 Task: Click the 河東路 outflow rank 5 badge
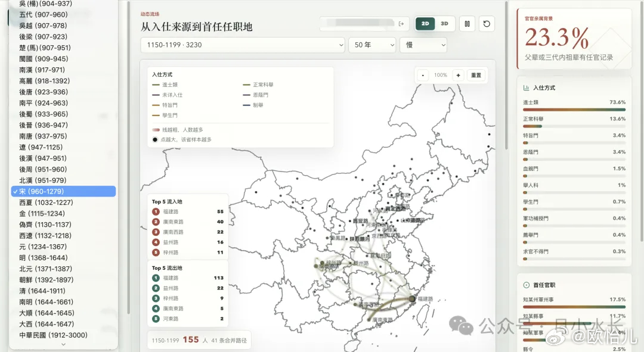pos(156,319)
